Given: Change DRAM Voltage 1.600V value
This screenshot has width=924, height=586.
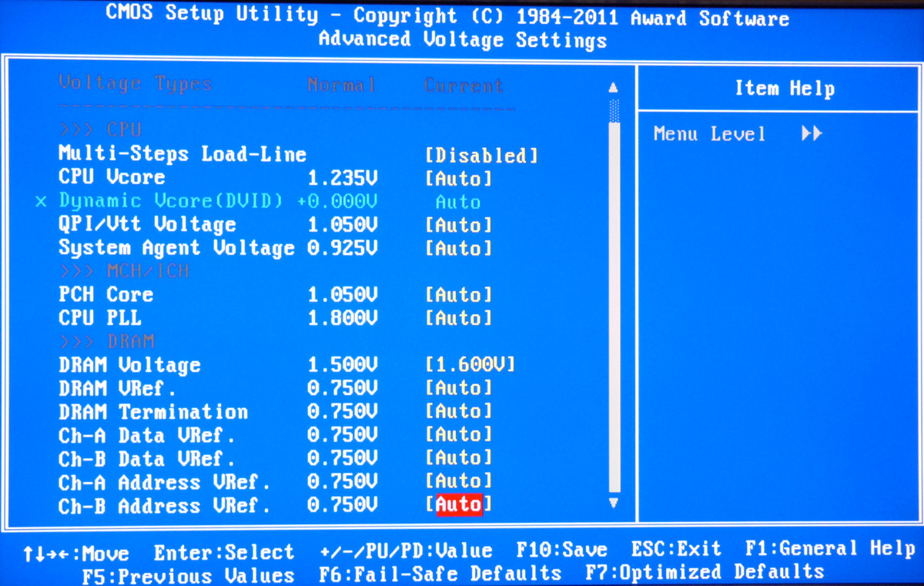Looking at the screenshot, I should pyautogui.click(x=470, y=364).
